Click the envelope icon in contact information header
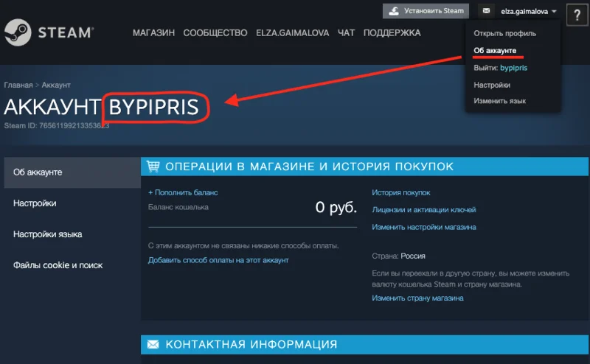The height and width of the screenshot is (364, 590). click(153, 344)
